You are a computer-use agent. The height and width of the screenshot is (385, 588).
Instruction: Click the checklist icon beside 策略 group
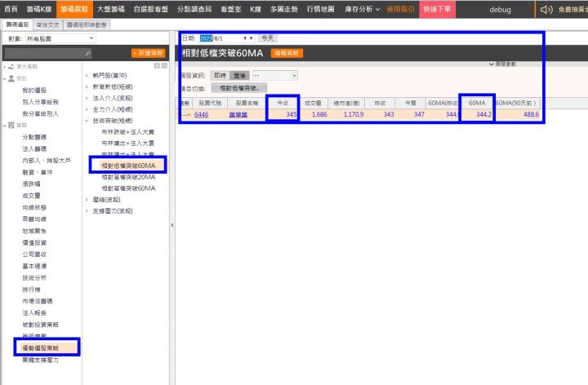pos(11,125)
